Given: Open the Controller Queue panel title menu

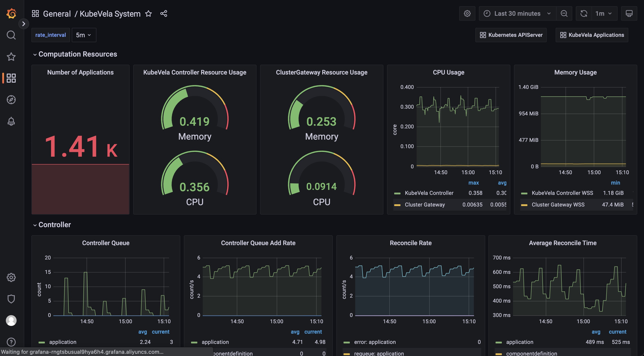Looking at the screenshot, I should coord(106,243).
